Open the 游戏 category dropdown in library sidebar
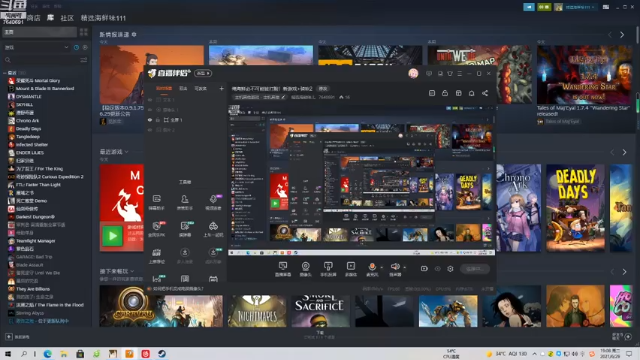The image size is (640, 360). [x=36, y=47]
